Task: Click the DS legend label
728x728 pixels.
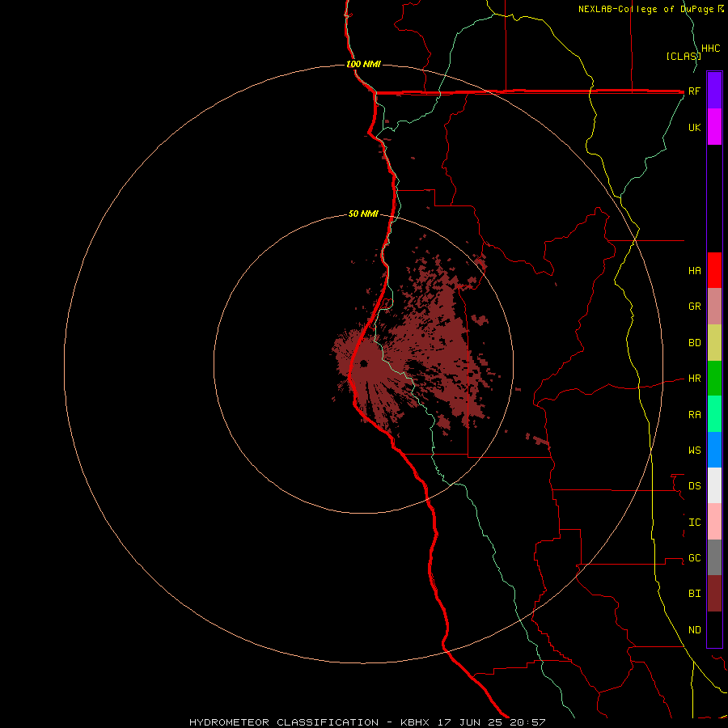Action: click(694, 486)
